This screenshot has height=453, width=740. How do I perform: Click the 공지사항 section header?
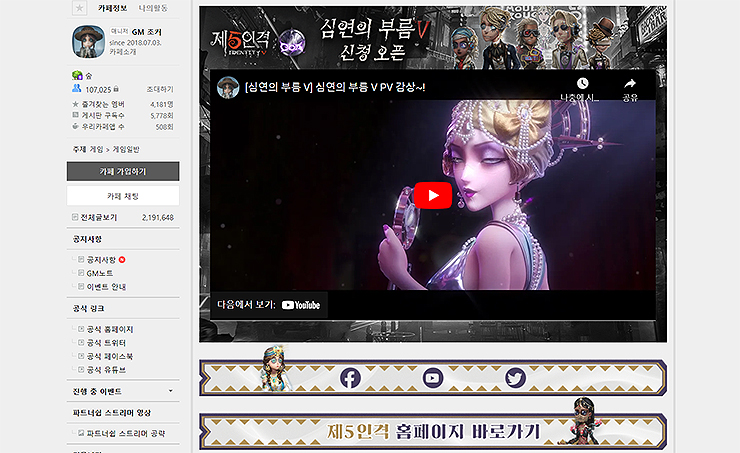[x=87, y=239]
